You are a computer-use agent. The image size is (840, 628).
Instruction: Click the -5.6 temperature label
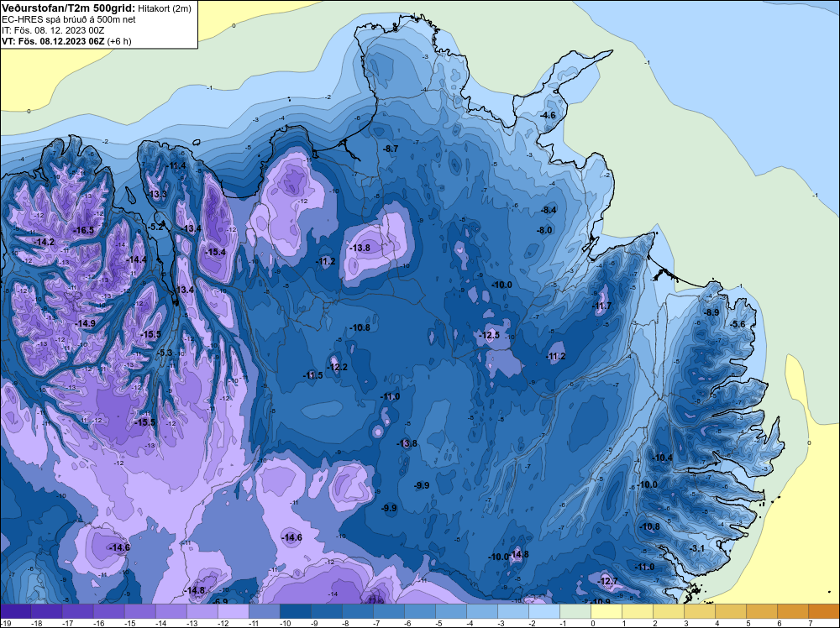(738, 324)
